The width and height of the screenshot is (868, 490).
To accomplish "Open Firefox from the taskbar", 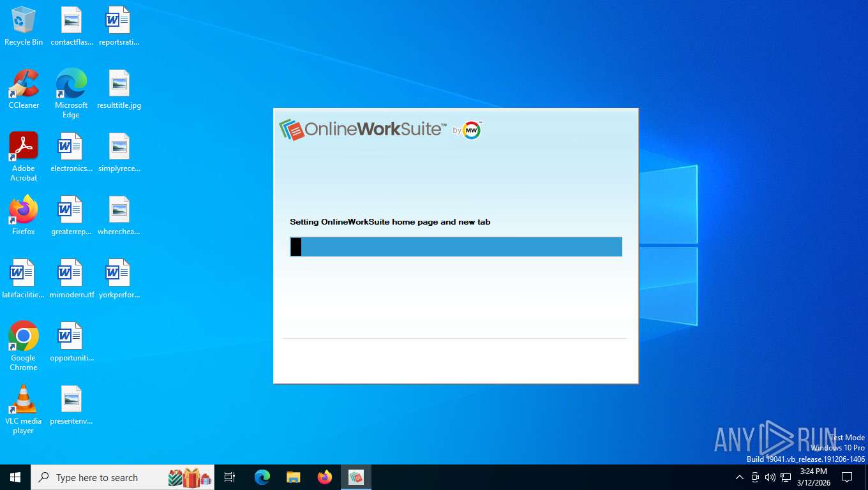I will pos(325,477).
